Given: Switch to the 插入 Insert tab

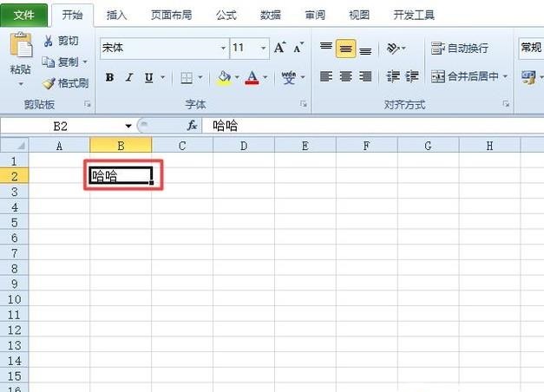Looking at the screenshot, I should pos(116,15).
